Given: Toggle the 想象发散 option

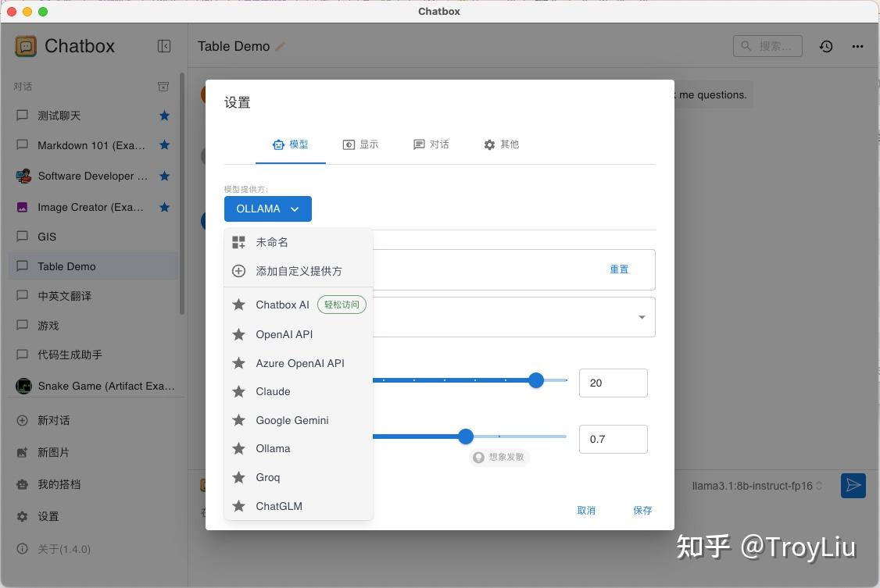Looking at the screenshot, I should click(499, 457).
